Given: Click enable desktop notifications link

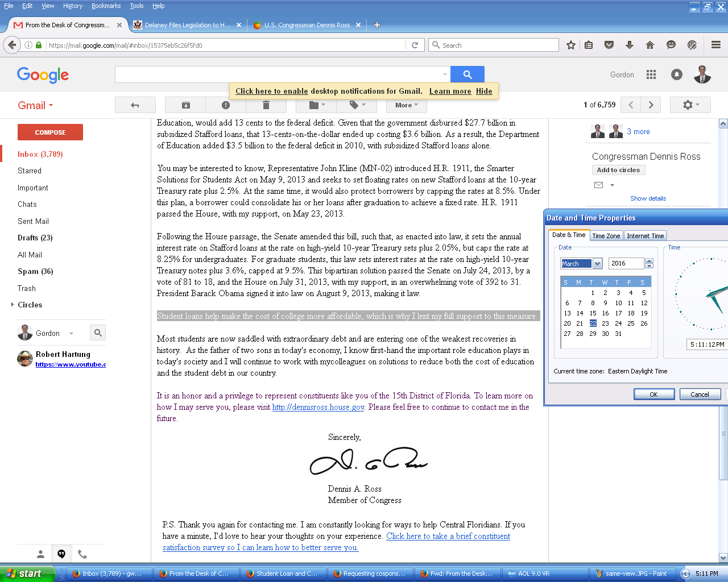Looking at the screenshot, I should [x=272, y=91].
